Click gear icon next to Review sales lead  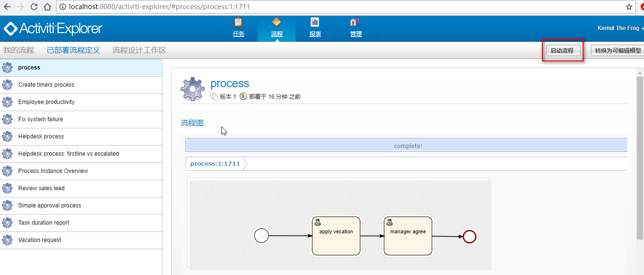coord(7,188)
